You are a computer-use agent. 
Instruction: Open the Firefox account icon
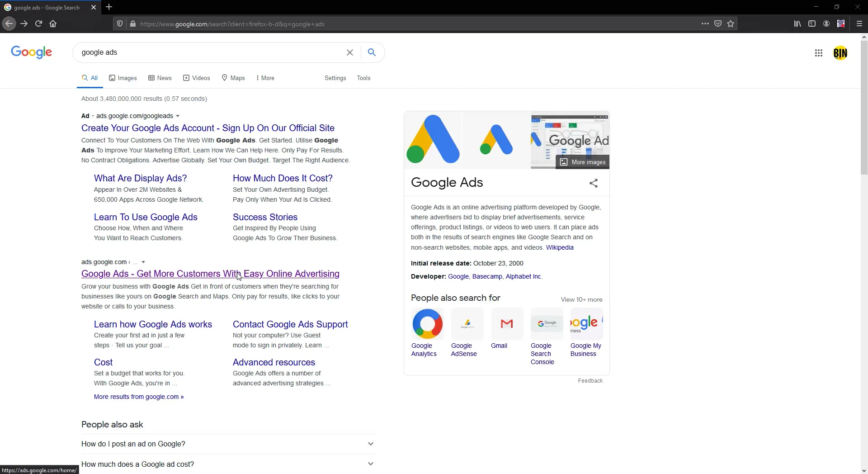[x=826, y=24]
